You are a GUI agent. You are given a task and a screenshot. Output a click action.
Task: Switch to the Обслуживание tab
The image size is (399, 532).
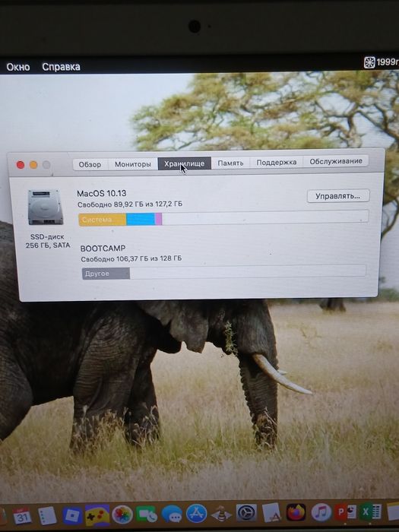[x=336, y=161]
